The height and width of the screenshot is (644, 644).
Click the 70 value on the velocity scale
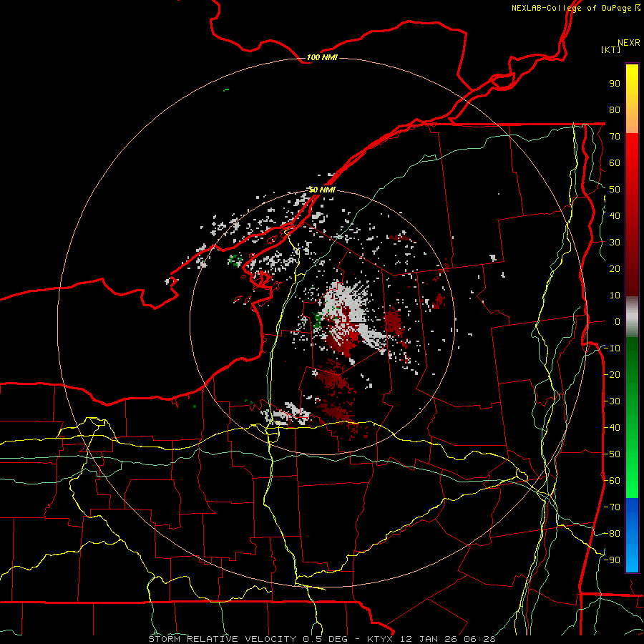(615, 137)
